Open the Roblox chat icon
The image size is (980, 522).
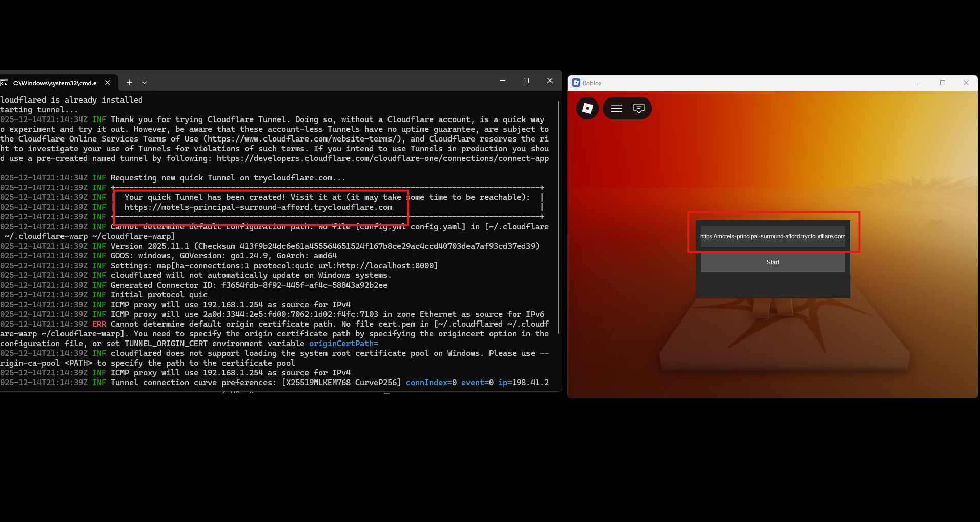pyautogui.click(x=639, y=108)
